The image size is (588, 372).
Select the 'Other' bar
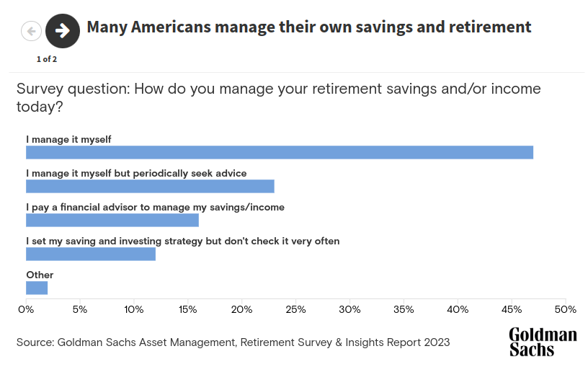click(x=37, y=288)
